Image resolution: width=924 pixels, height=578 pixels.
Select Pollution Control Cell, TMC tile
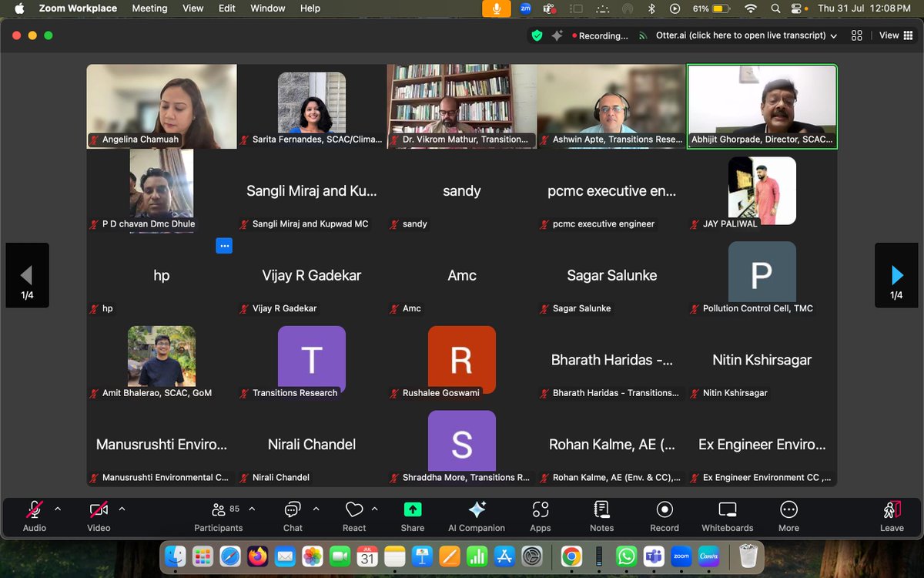(x=762, y=275)
